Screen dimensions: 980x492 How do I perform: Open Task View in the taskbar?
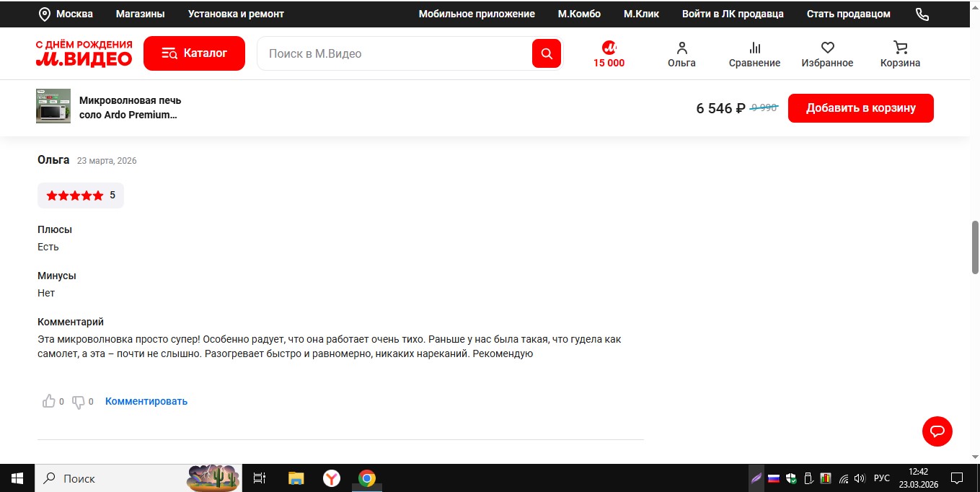[260, 478]
